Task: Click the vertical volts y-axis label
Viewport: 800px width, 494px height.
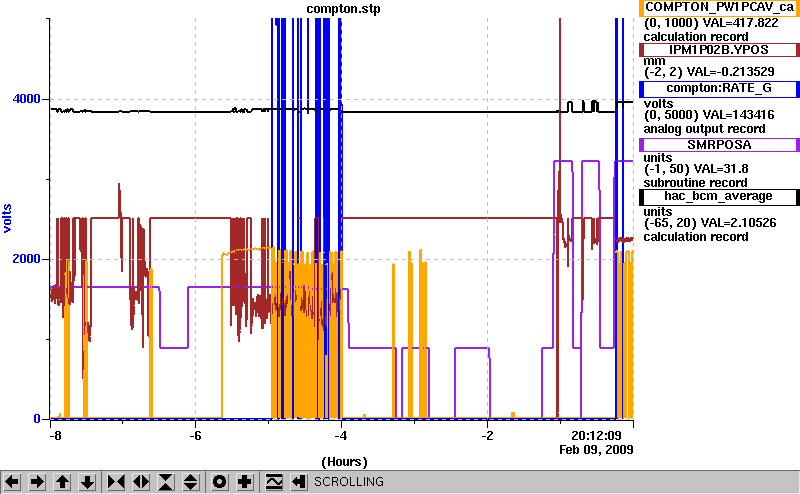Action: pyautogui.click(x=7, y=218)
